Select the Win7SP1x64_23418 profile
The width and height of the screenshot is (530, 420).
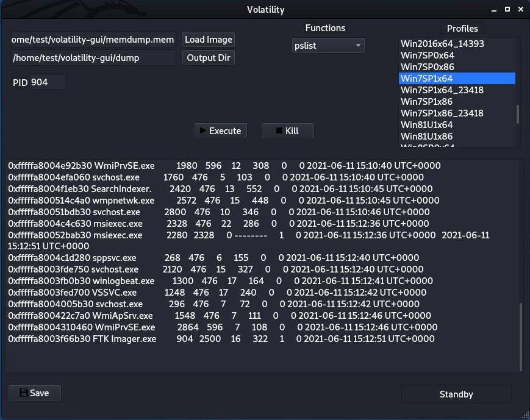(x=457, y=90)
